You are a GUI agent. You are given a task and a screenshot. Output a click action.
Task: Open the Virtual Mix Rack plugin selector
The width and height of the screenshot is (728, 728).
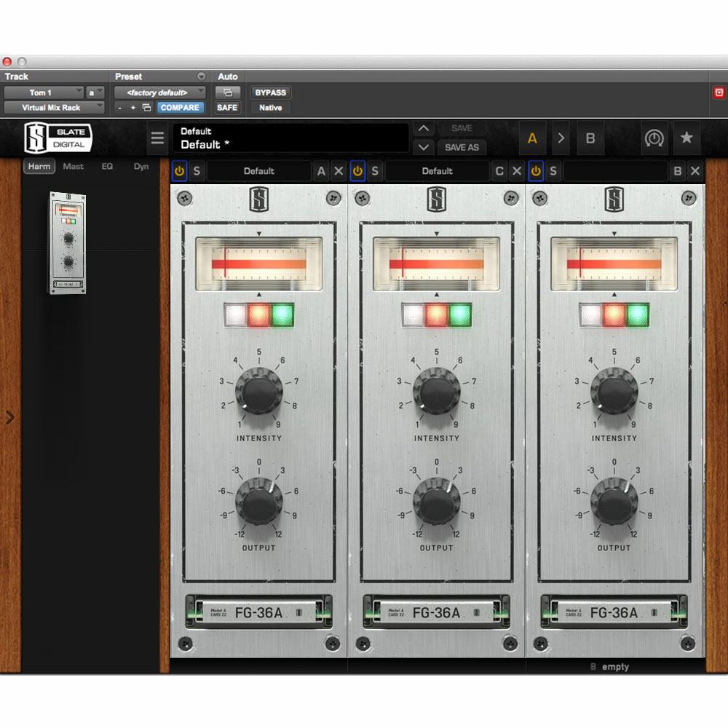tap(53, 108)
